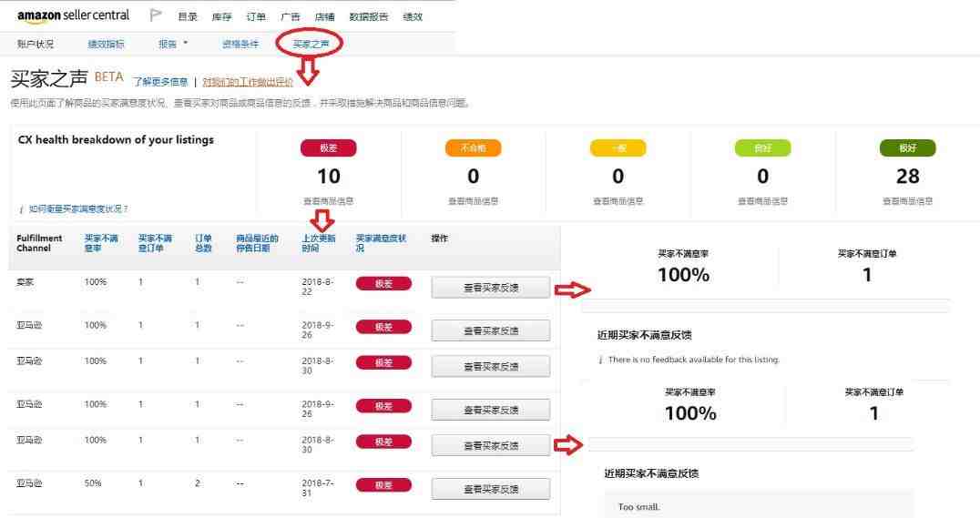Image resolution: width=980 pixels, height=518 pixels.
Task: Open the 库存 menu
Action: click(222, 17)
